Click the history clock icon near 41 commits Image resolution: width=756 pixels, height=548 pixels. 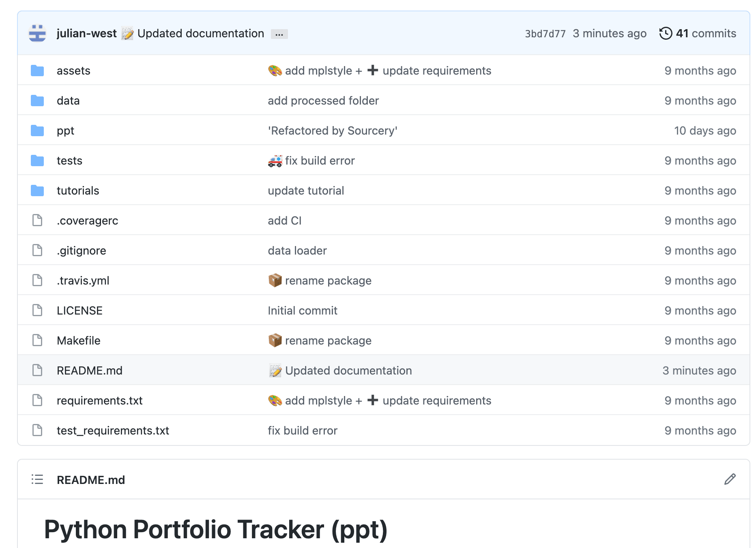pos(665,33)
